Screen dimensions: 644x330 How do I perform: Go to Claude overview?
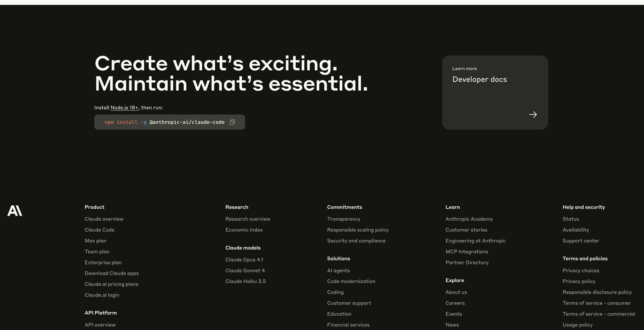pyautogui.click(x=104, y=219)
